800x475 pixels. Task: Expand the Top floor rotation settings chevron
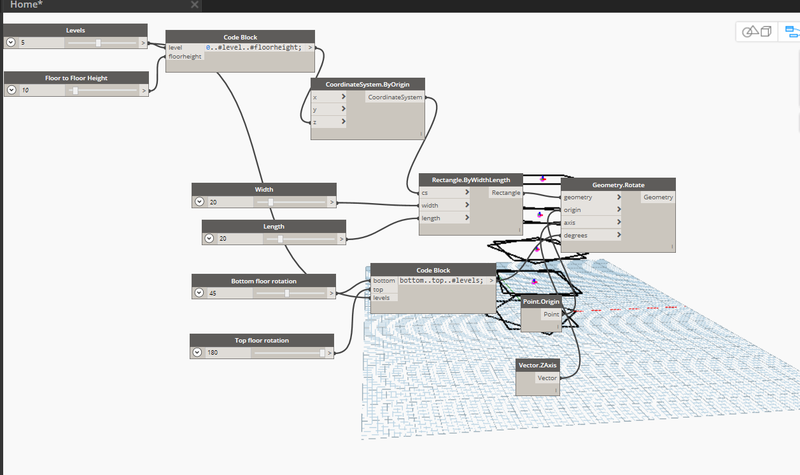197,352
